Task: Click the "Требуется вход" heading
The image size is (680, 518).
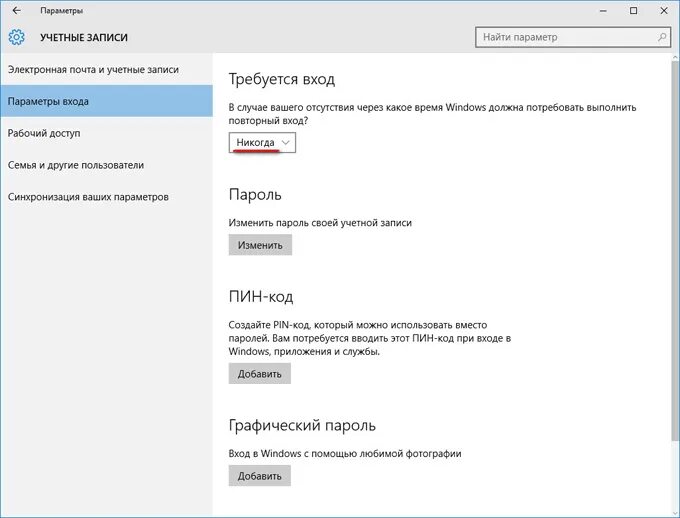Action: [282, 79]
